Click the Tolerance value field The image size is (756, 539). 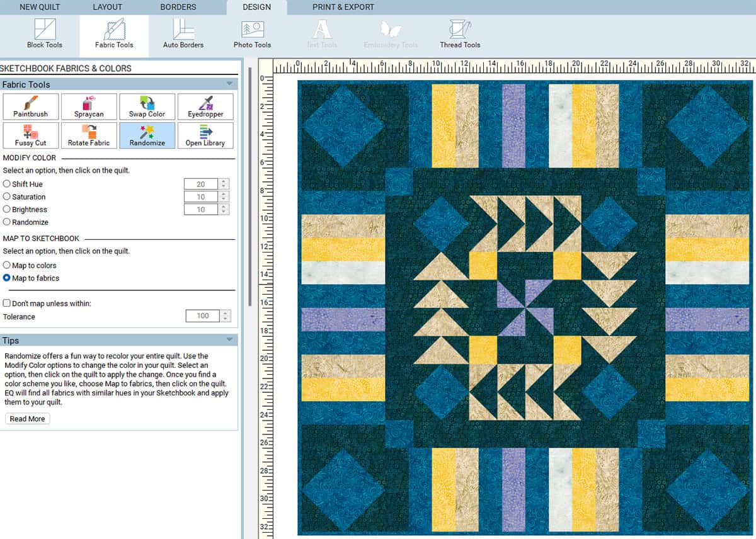(203, 316)
